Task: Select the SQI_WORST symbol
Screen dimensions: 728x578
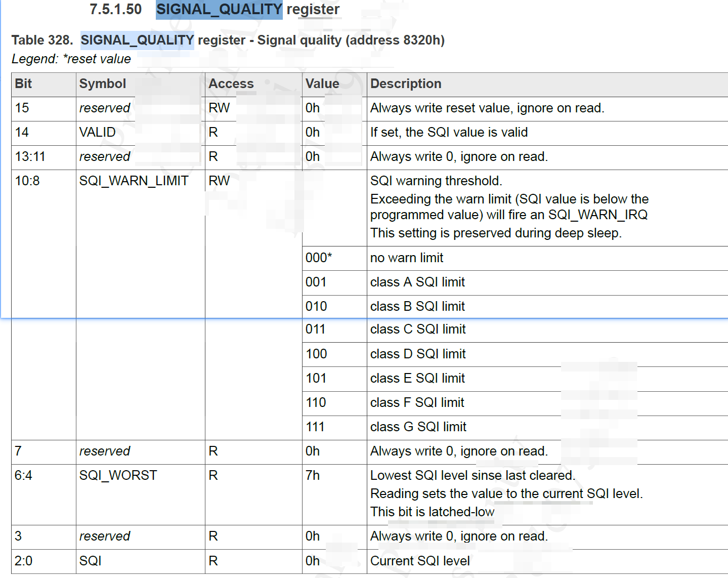Action: [118, 475]
